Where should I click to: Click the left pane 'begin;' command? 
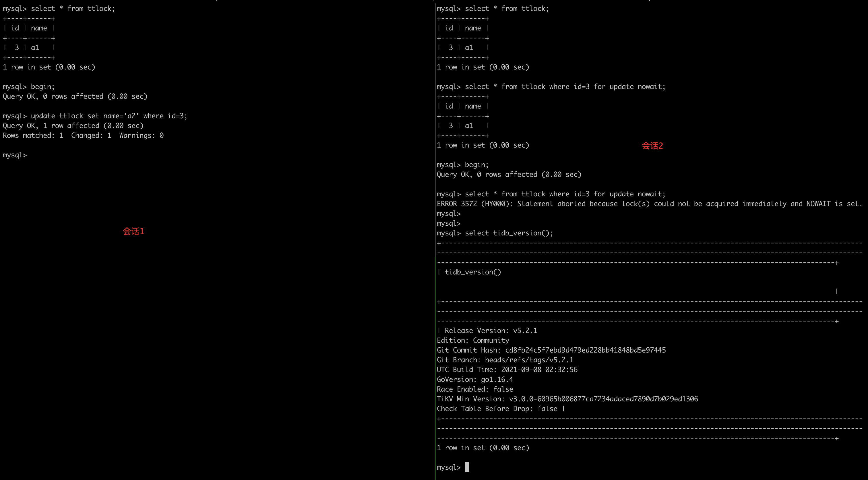pyautogui.click(x=42, y=87)
